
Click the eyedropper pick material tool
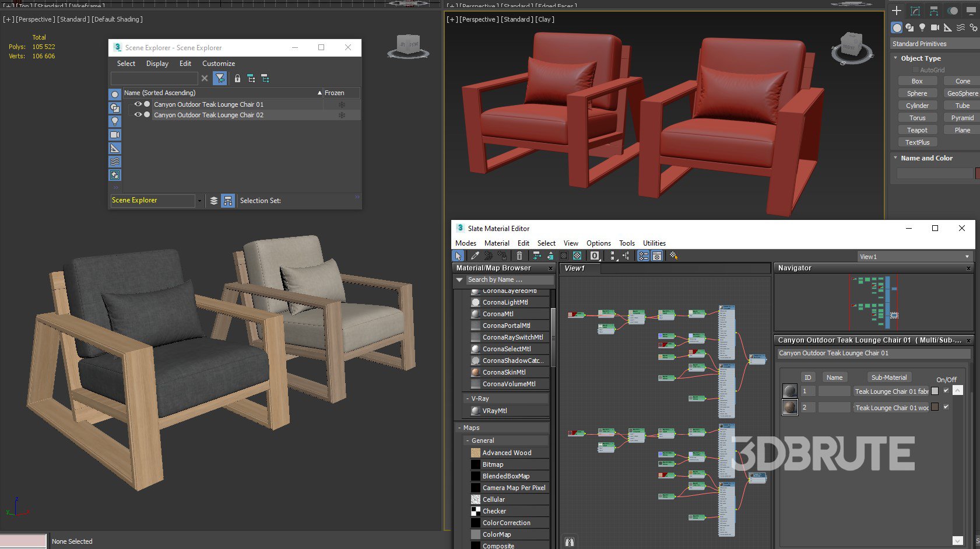(475, 256)
